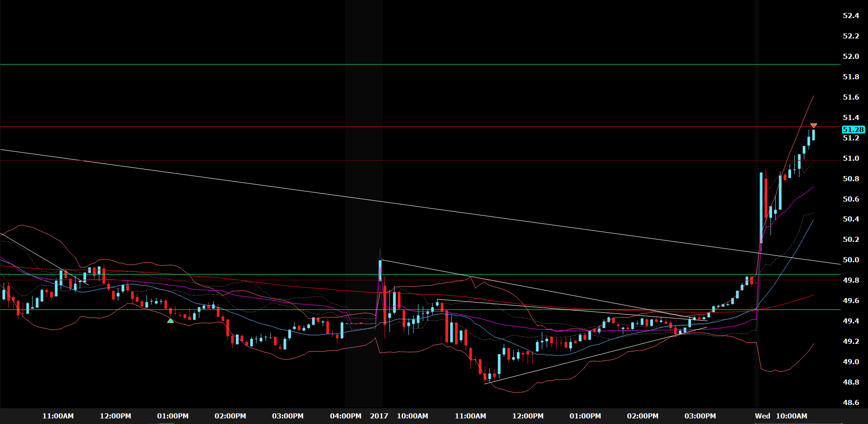
Task: Click the 10:00AM label next to Wed
Action: (792, 416)
